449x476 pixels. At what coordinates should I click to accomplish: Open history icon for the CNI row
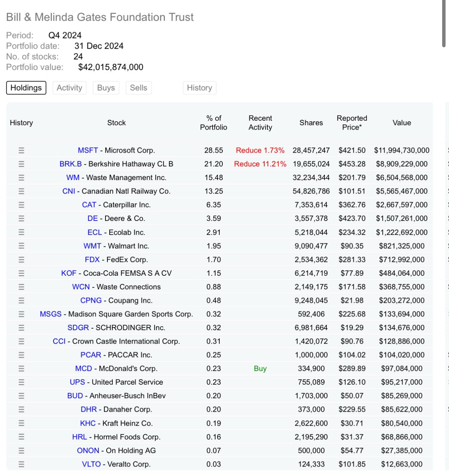21,191
